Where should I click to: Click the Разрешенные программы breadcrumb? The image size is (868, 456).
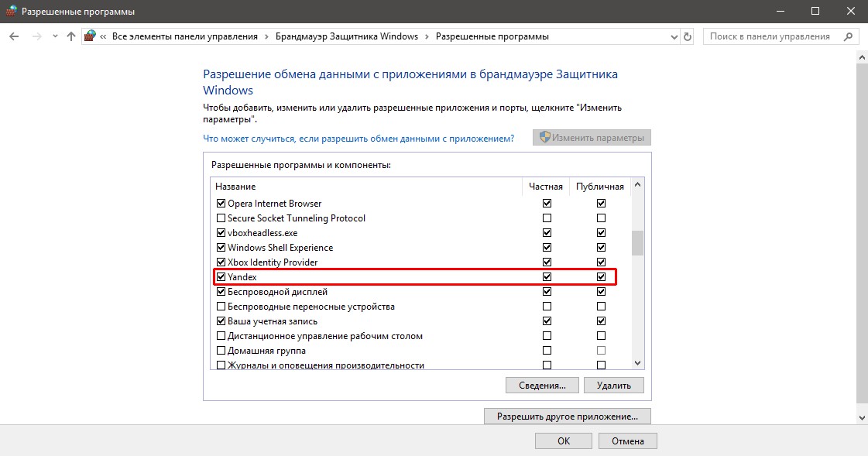point(492,36)
